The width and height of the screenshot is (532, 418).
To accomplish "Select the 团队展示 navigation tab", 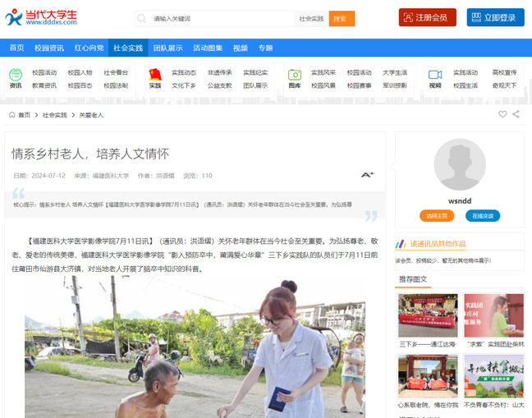I will [168, 48].
